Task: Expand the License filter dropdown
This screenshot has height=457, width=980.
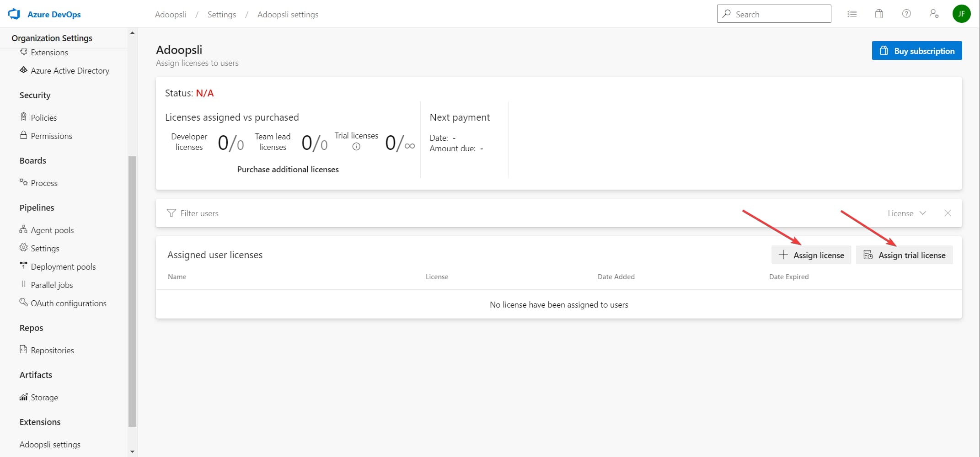Action: pos(907,213)
